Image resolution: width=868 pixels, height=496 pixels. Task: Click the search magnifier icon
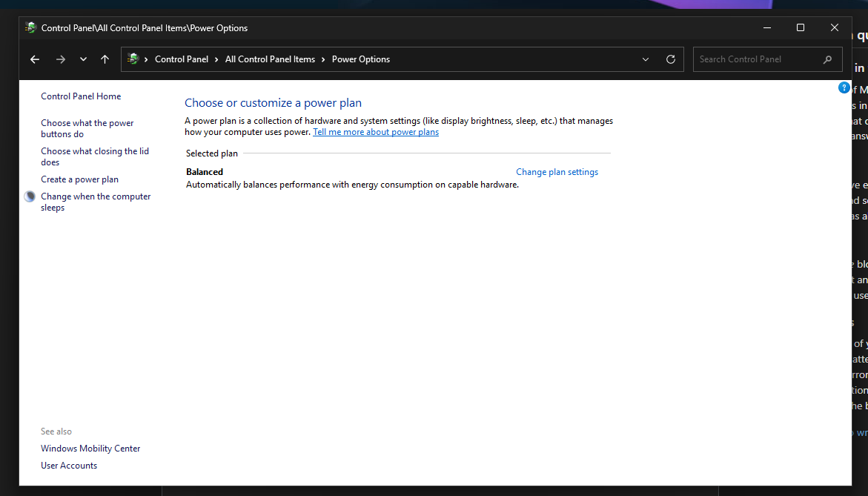827,59
